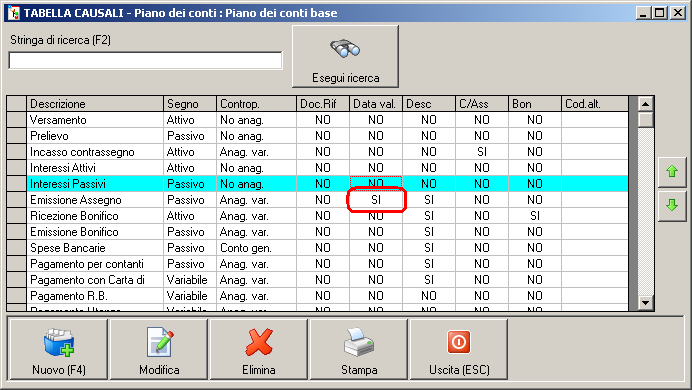Move the row up with the green up arrow
Screen dimensions: 692x390
click(x=672, y=172)
